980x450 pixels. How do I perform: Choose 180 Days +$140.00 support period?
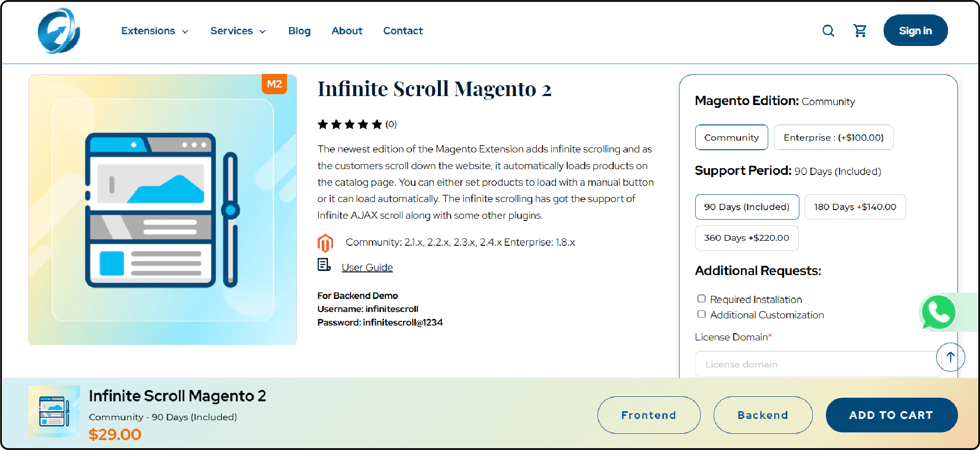[855, 207]
